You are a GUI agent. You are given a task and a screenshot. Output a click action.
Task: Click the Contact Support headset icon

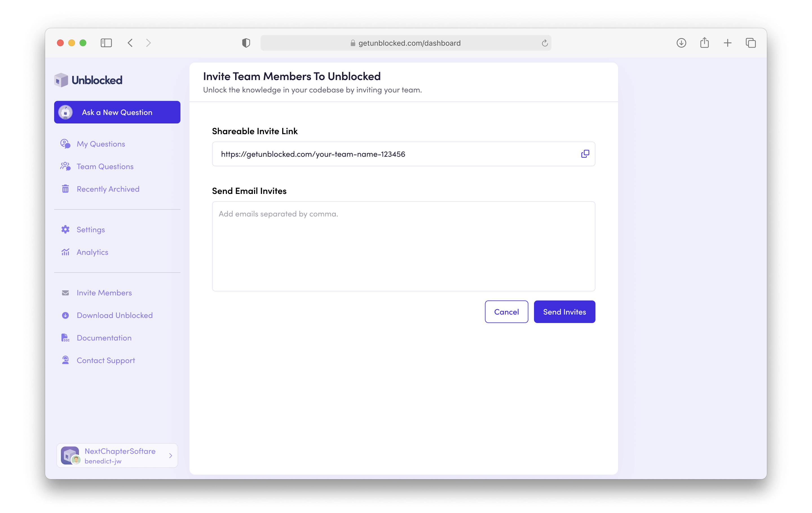[65, 360]
